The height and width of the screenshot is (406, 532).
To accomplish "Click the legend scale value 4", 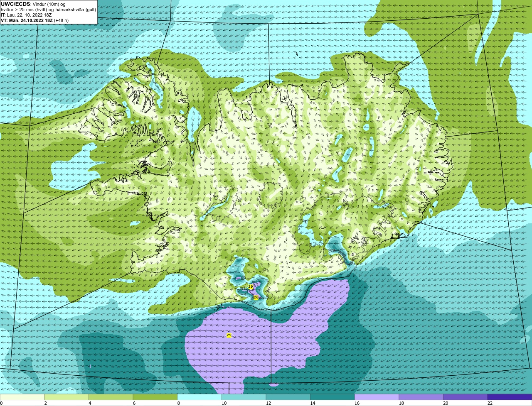I will 90,403.
